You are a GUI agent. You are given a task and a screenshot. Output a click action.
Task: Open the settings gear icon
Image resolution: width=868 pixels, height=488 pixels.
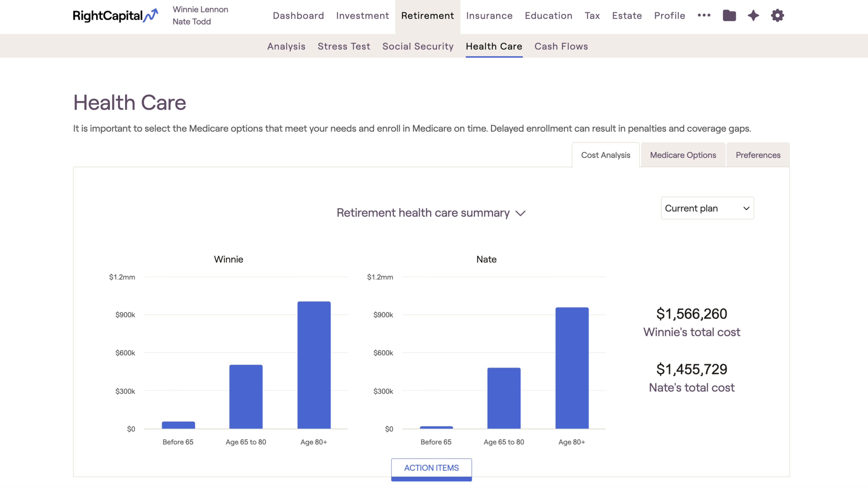tap(777, 16)
